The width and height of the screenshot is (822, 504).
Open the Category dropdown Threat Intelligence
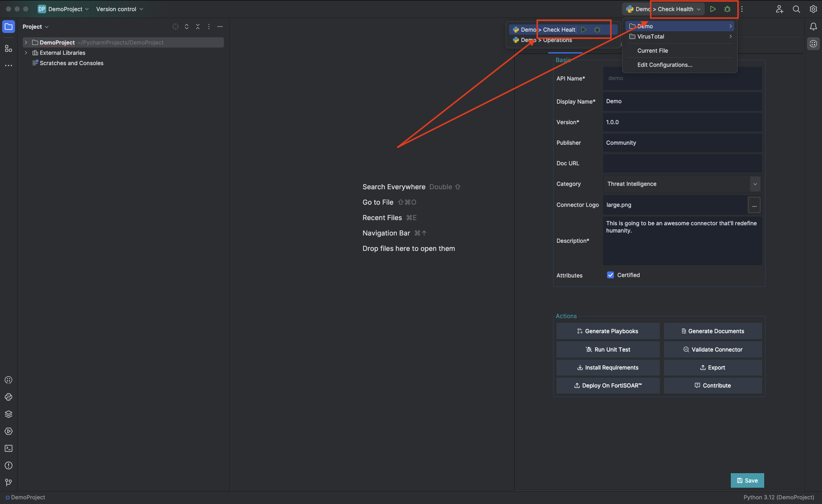[682, 184]
